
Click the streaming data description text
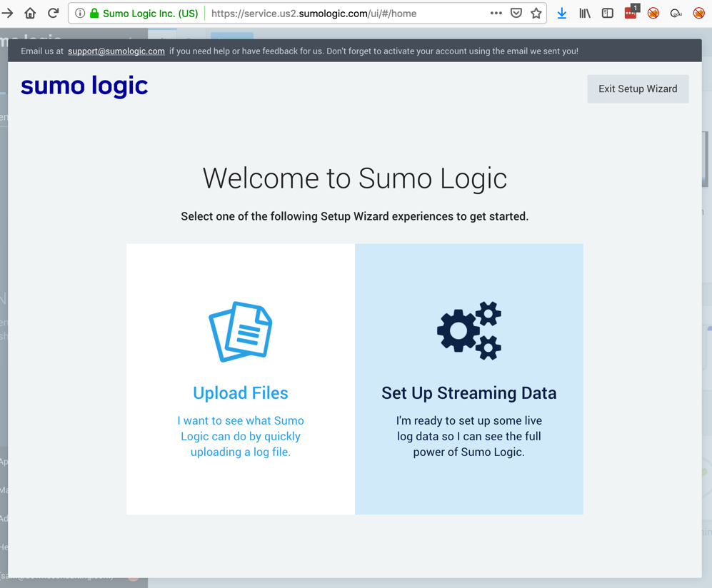pyautogui.click(x=469, y=437)
